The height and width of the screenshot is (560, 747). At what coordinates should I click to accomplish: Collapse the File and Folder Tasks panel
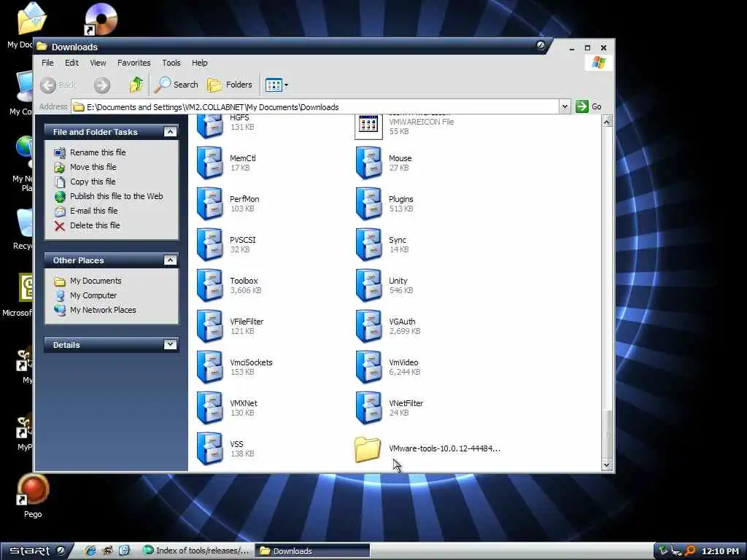(x=170, y=132)
